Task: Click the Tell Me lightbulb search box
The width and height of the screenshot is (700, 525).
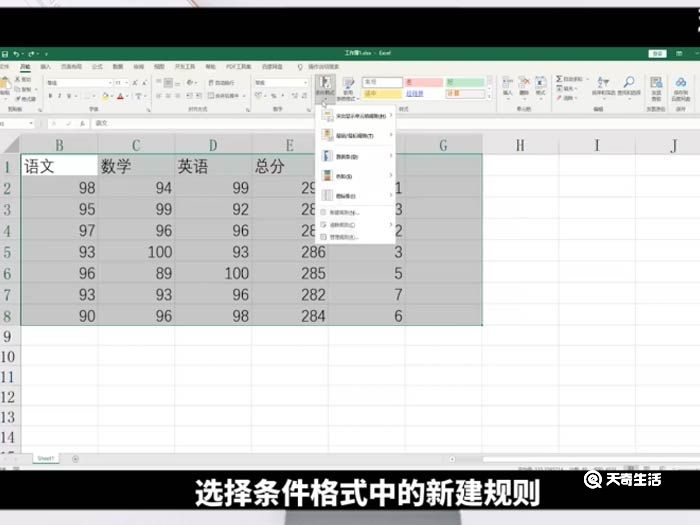Action: click(x=319, y=67)
